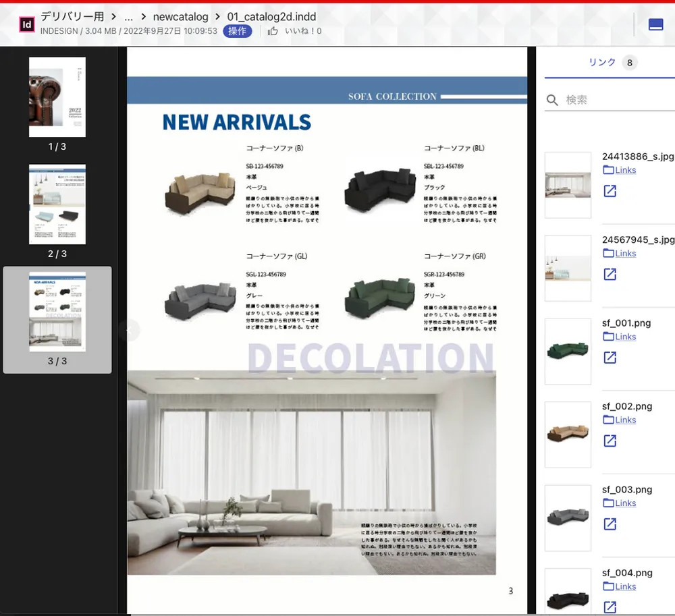
Task: Open sf_003.png external link icon
Action: [x=610, y=524]
